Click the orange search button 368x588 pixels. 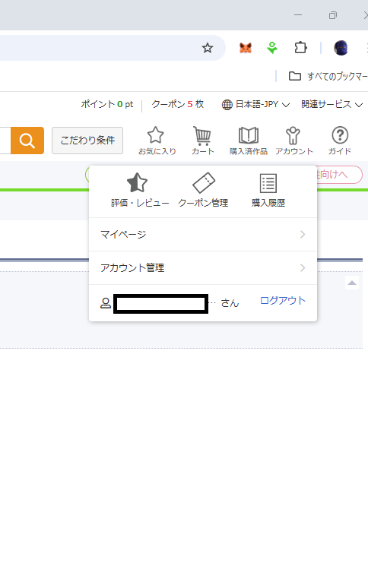tap(27, 141)
